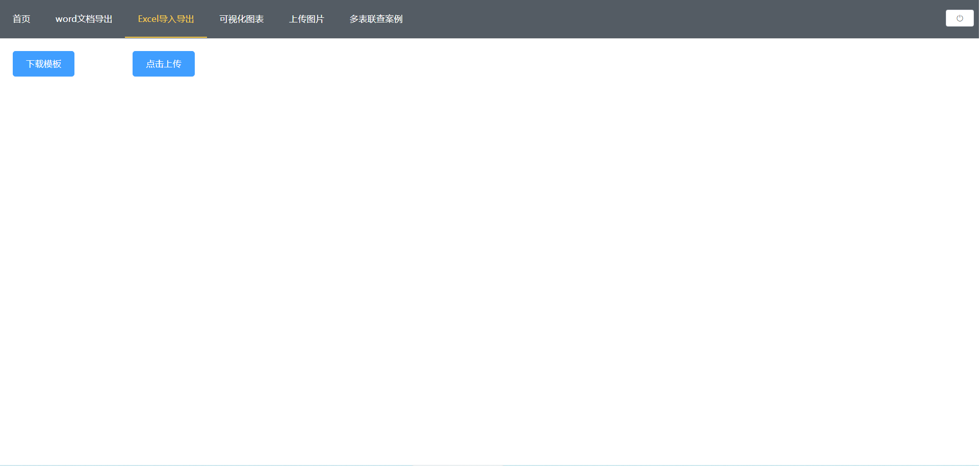Open the 首页 home tab
This screenshot has width=980, height=466.
click(21, 19)
